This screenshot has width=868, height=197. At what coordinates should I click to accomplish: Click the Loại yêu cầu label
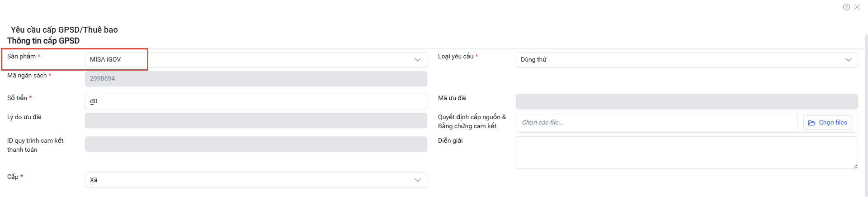click(456, 56)
